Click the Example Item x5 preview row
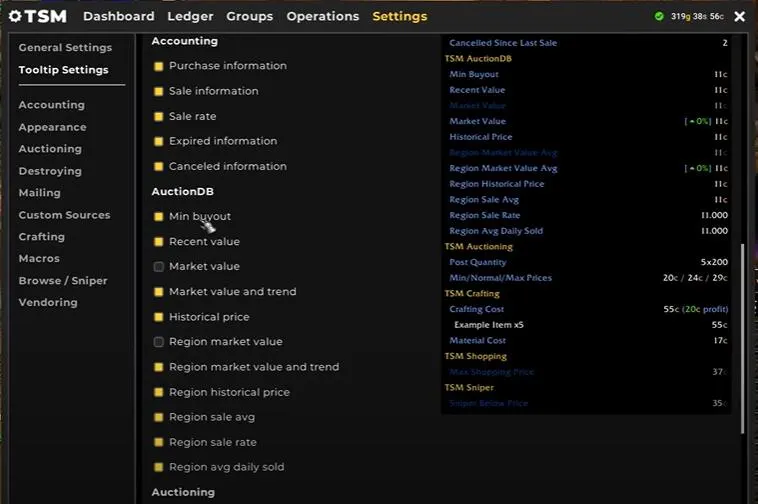The width and height of the screenshot is (758, 504). (x=590, y=325)
